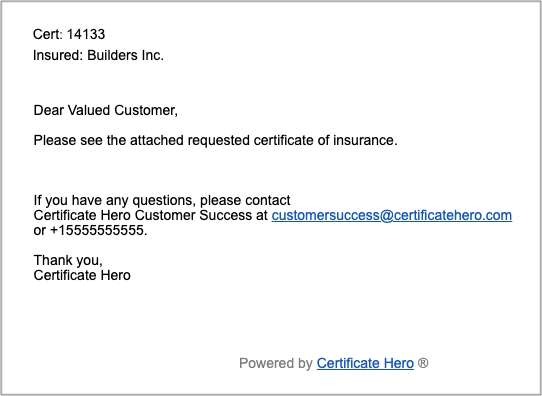Click the registered trademark symbol in footer
The width and height of the screenshot is (542, 396).
(423, 363)
